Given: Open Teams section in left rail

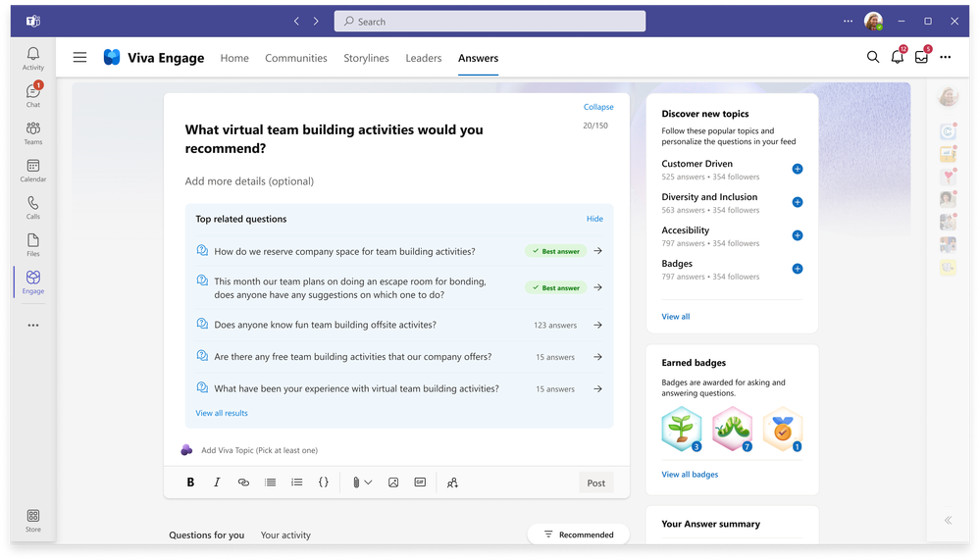Looking at the screenshot, I should coord(33,132).
